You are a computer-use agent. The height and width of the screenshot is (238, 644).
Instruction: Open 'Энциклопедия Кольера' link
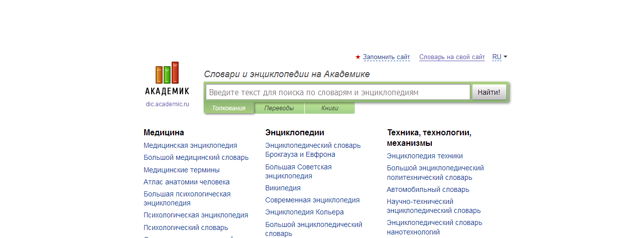304,212
